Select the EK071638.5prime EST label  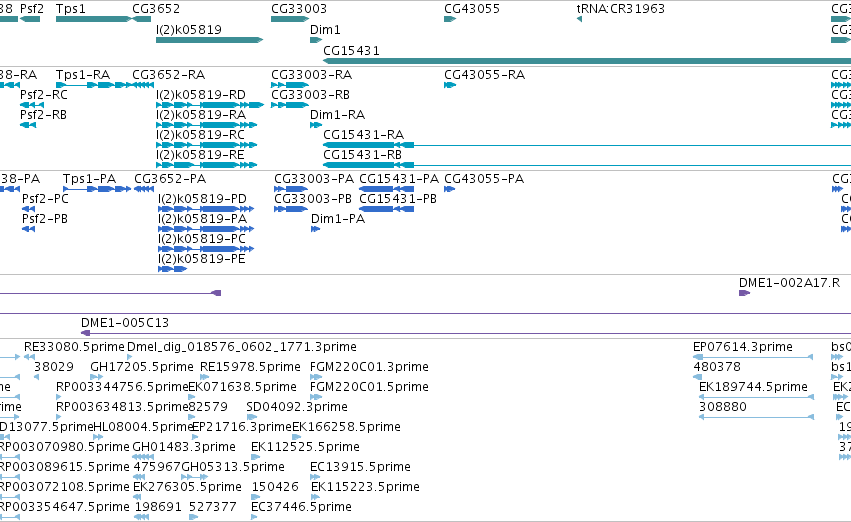pyautogui.click(x=242, y=387)
